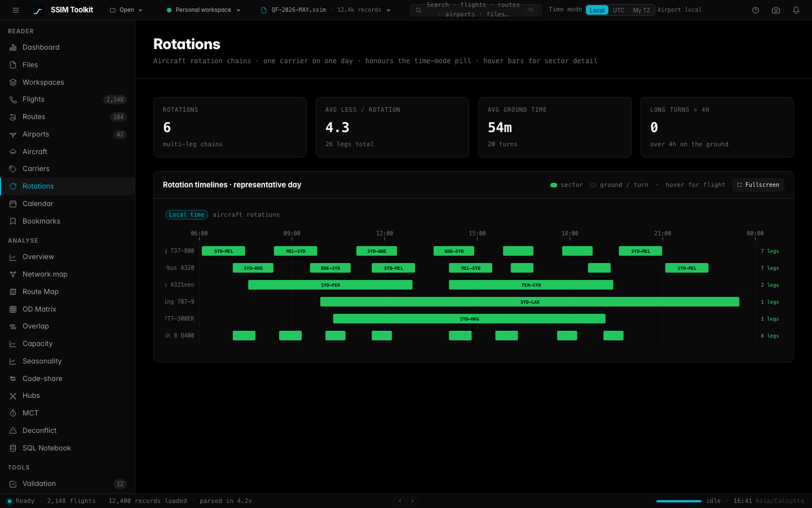
Task: Open the Route Map page
Action: (68, 292)
